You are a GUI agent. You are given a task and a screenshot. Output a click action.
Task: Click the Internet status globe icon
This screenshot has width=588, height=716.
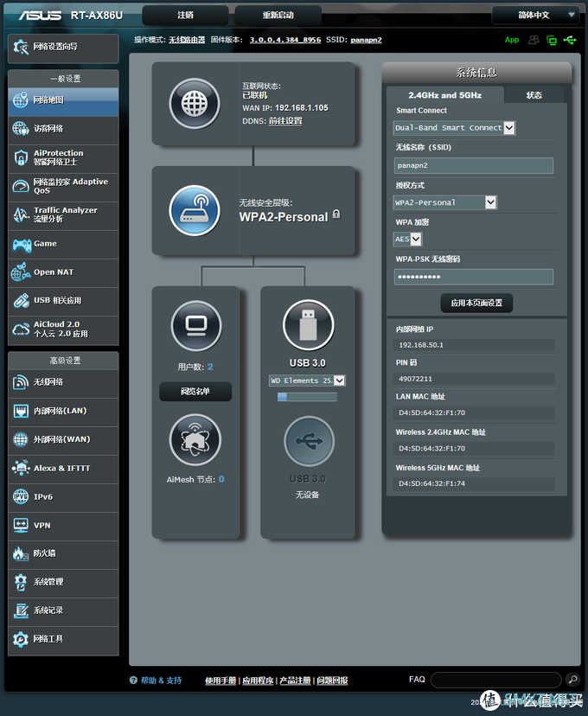click(195, 104)
